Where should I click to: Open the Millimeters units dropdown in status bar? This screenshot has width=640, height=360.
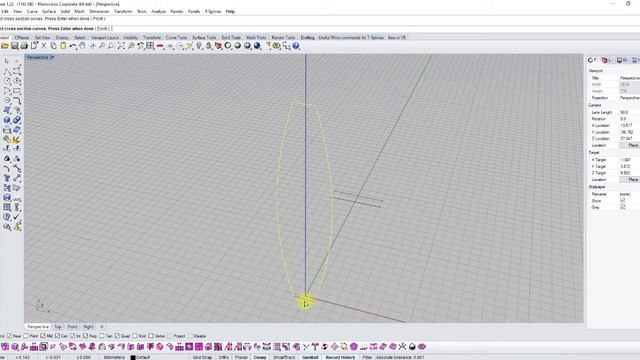click(114, 357)
